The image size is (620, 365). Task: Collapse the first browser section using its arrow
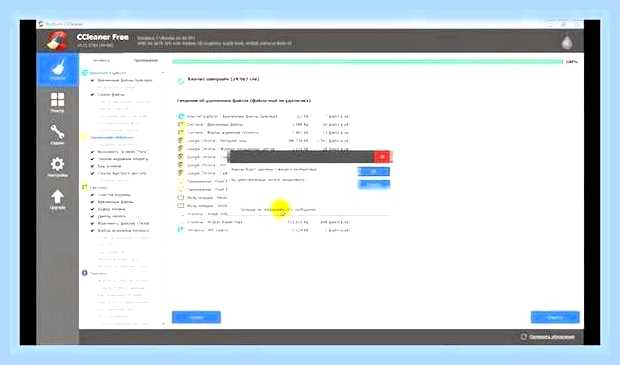pos(163,73)
